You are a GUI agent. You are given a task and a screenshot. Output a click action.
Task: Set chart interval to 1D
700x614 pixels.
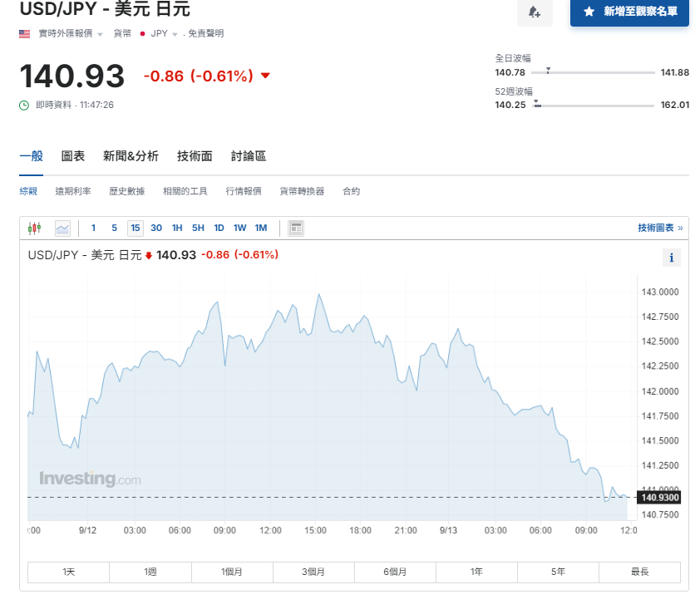point(219,228)
